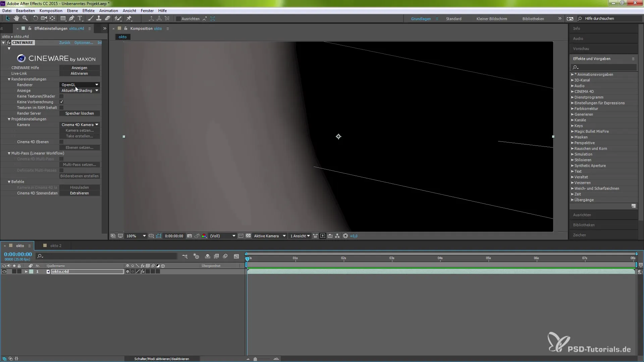
Task: Toggle lock on Komposition okto viewer
Action: click(x=126, y=28)
